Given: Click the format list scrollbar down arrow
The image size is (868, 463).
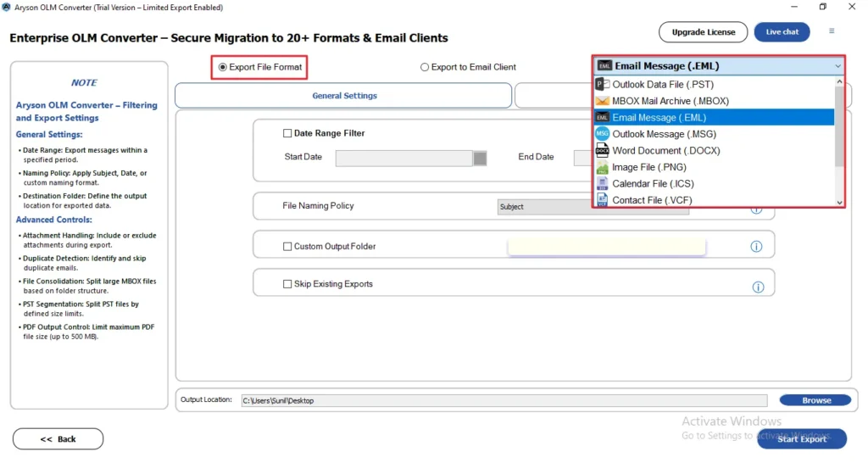Looking at the screenshot, I should (x=839, y=203).
